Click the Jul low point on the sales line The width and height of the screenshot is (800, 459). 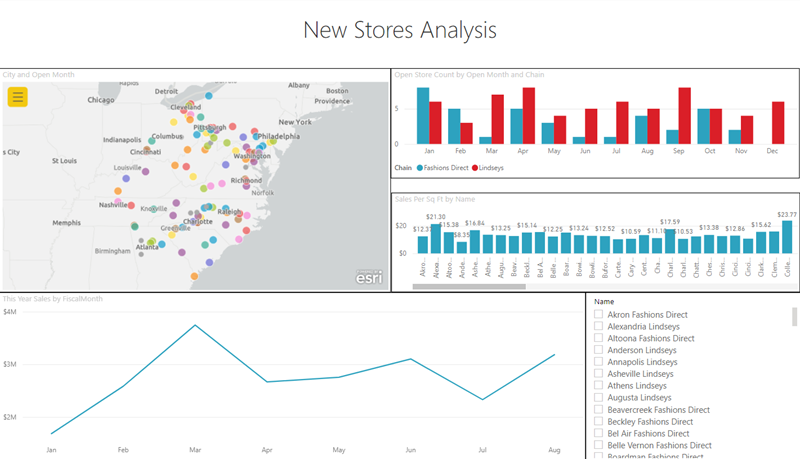pos(483,399)
